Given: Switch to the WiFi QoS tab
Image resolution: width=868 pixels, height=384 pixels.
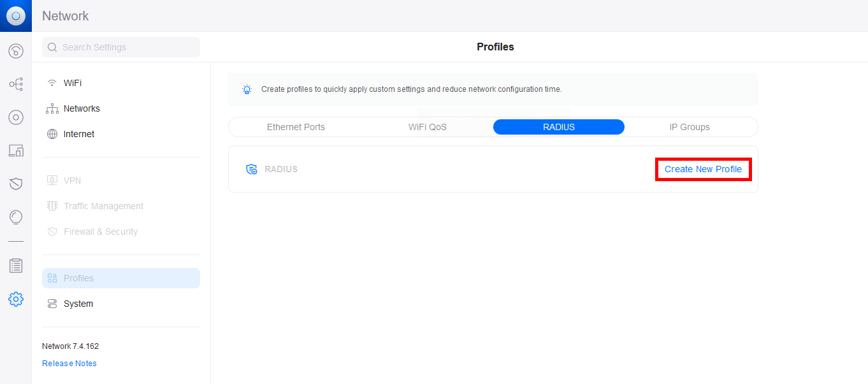Looking at the screenshot, I should click(x=427, y=127).
